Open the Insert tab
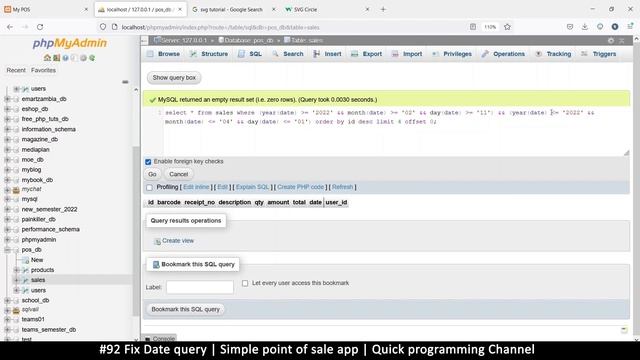Image resolution: width=640 pixels, height=360 pixels. (327, 54)
